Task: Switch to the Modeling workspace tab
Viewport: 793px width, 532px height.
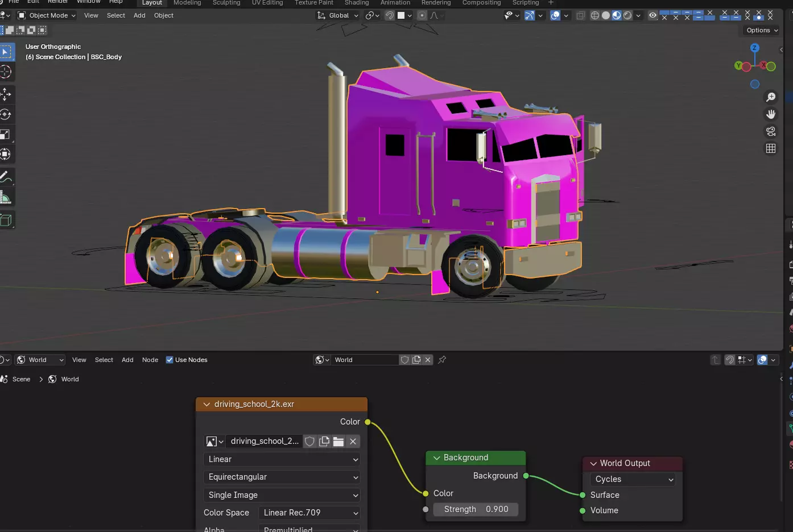Action: coord(187,3)
